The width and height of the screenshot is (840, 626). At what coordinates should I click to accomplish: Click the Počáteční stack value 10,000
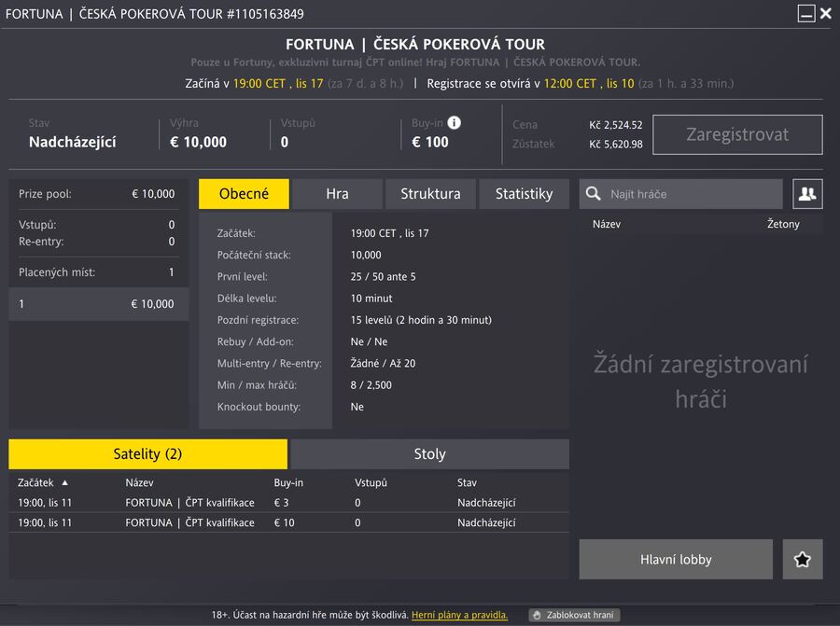click(366, 255)
